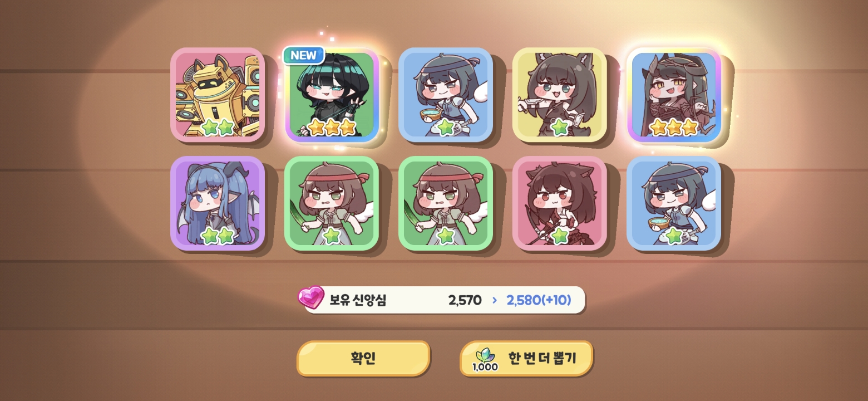Screen dimensions: 868x401
Task: Select the cat-eared archer on pink card
Action: point(560,203)
